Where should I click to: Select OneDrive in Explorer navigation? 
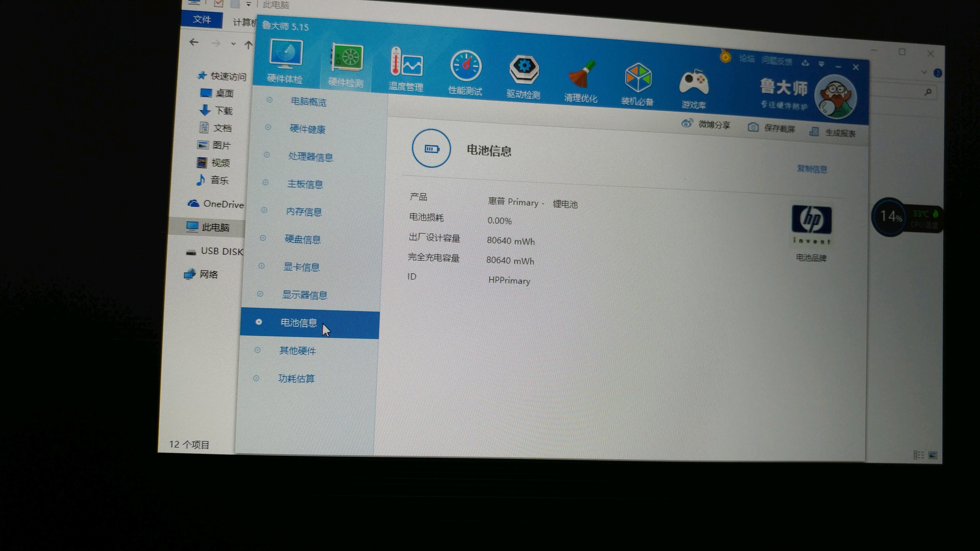point(216,204)
